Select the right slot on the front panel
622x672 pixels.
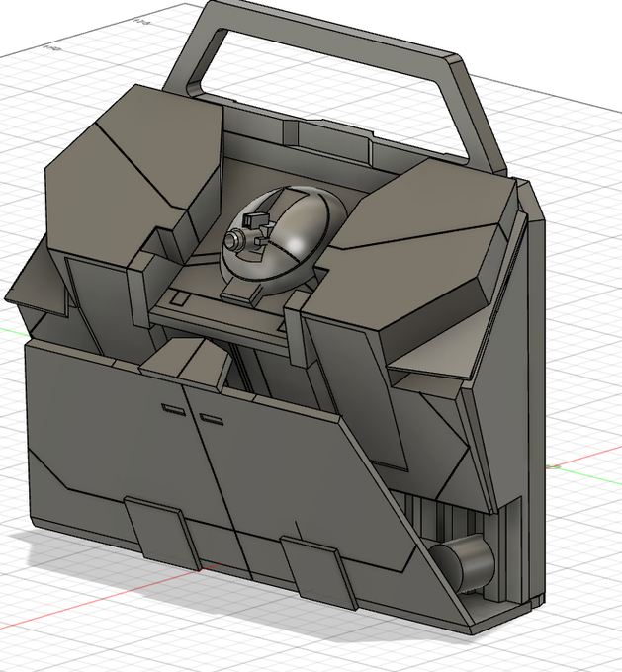[x=211, y=420]
